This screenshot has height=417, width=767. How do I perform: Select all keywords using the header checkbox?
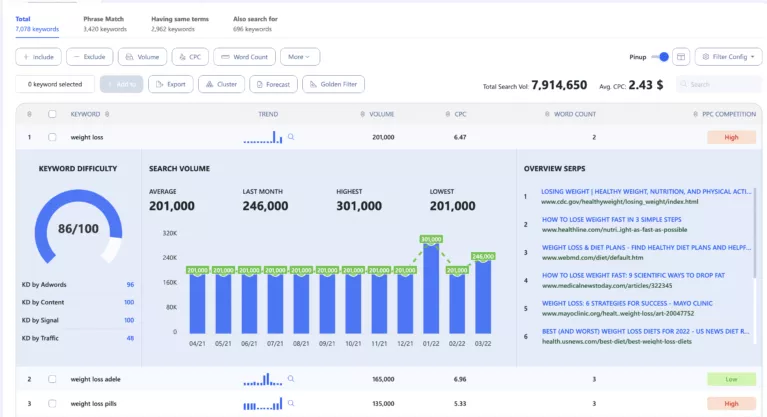[52, 114]
